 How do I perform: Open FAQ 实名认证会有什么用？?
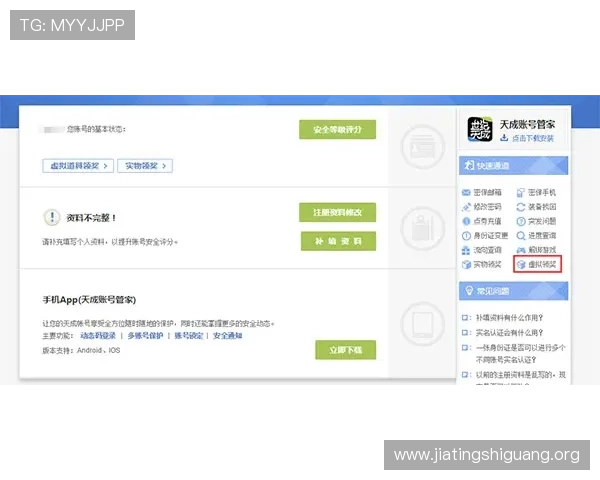coord(509,333)
